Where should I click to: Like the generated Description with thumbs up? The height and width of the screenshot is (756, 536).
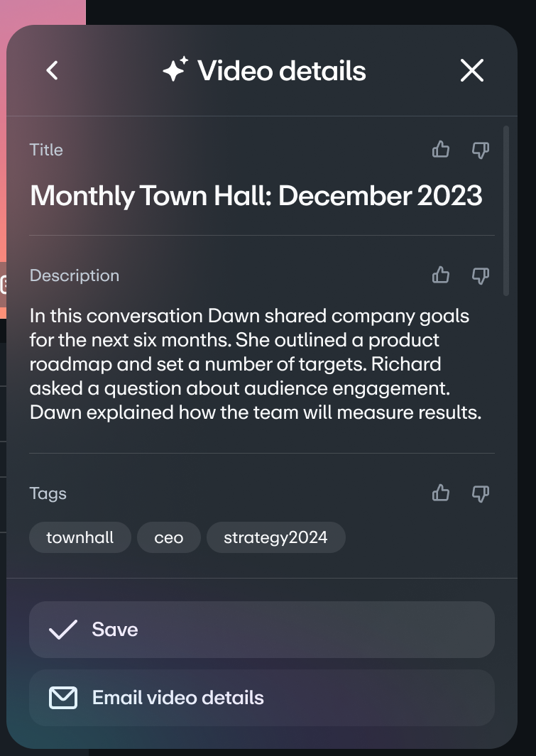441,275
